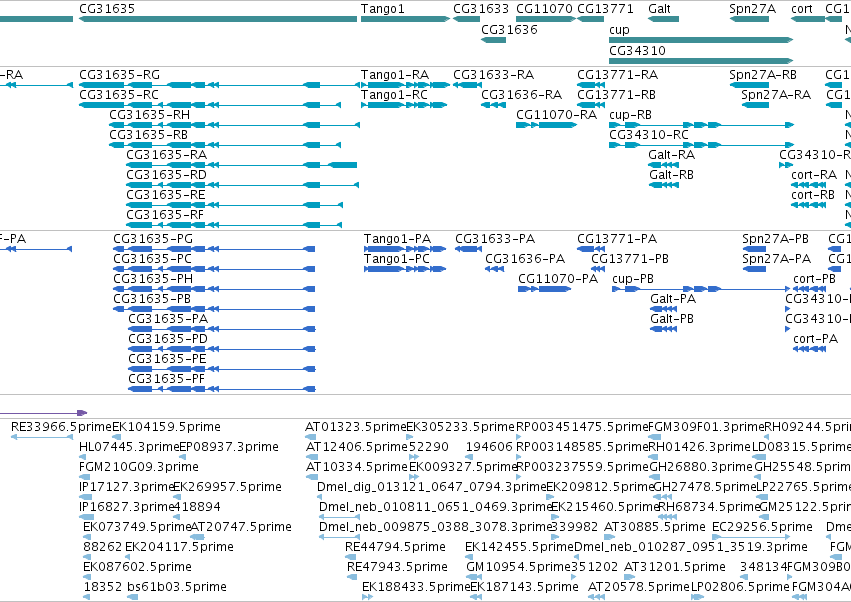The height and width of the screenshot is (602, 851).
Task: Click the cort gene label
Action: 802,9
